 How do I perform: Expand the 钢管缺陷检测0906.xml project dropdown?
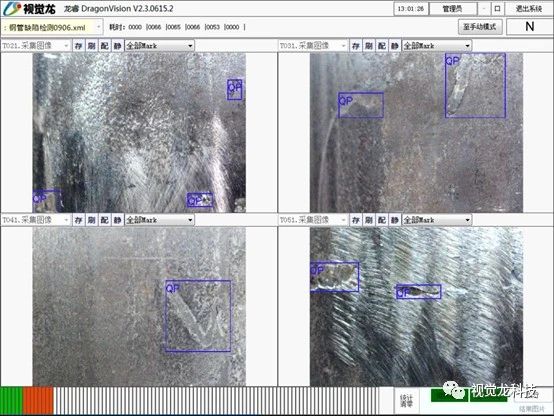[x=52, y=27]
